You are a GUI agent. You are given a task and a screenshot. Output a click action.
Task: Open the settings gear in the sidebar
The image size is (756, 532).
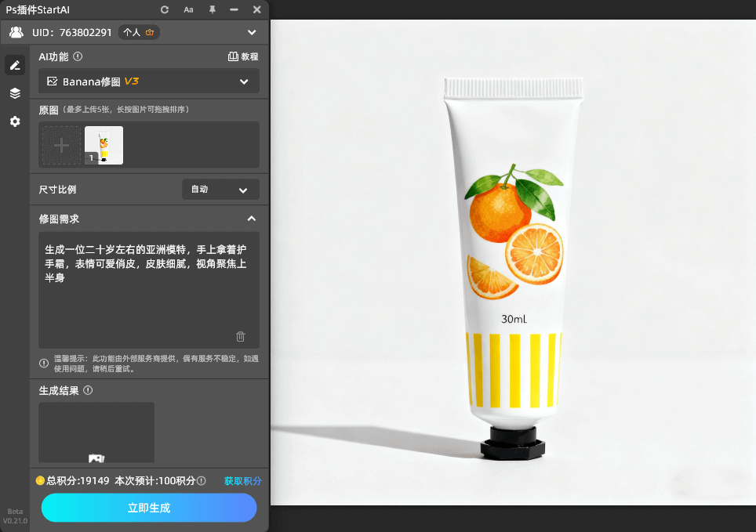15,121
